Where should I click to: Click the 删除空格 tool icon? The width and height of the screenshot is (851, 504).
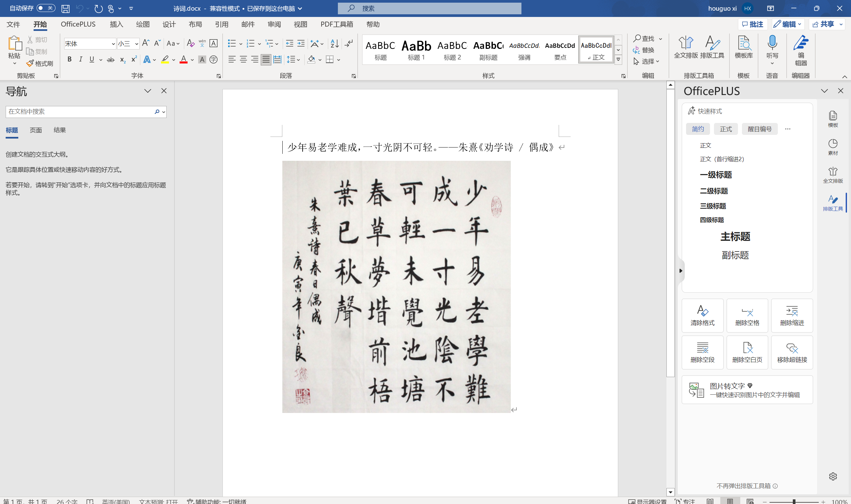click(x=747, y=316)
